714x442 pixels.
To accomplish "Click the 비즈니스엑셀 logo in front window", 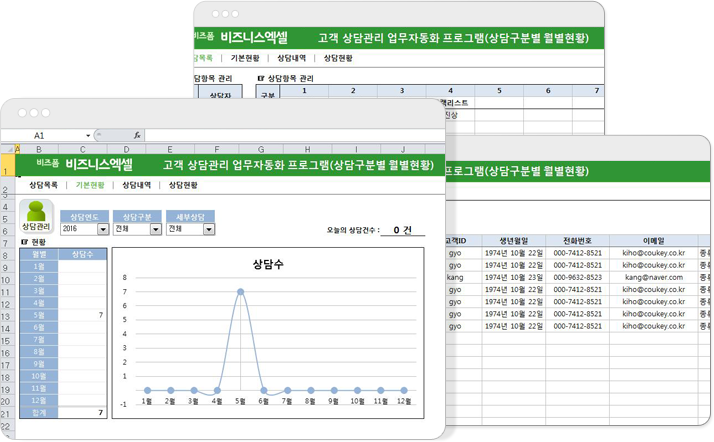I will tap(99, 164).
